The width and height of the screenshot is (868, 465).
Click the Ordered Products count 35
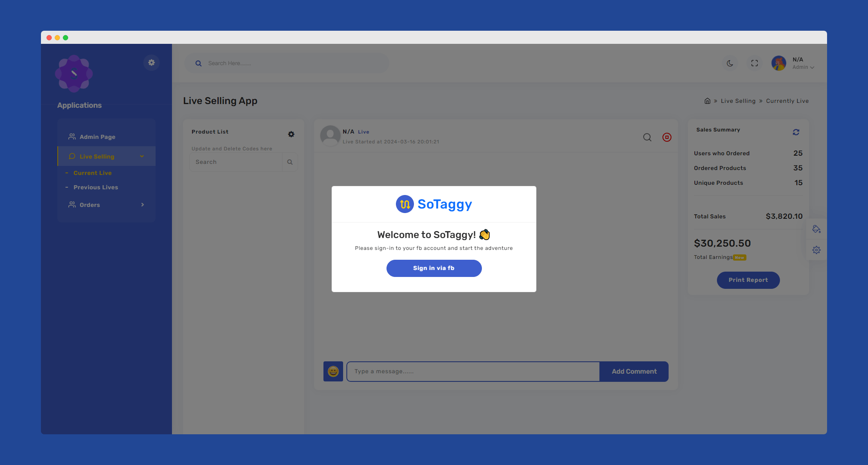798,168
